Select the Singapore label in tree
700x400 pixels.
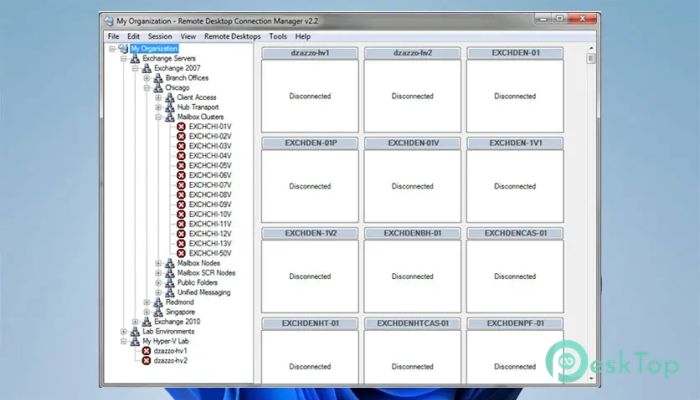point(180,312)
